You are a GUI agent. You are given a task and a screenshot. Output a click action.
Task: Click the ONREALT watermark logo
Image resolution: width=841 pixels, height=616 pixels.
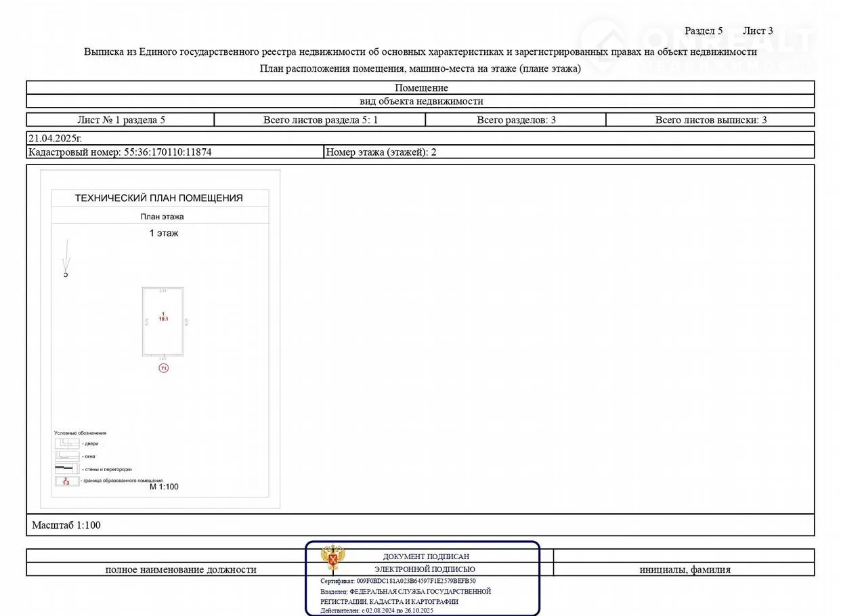(697, 45)
